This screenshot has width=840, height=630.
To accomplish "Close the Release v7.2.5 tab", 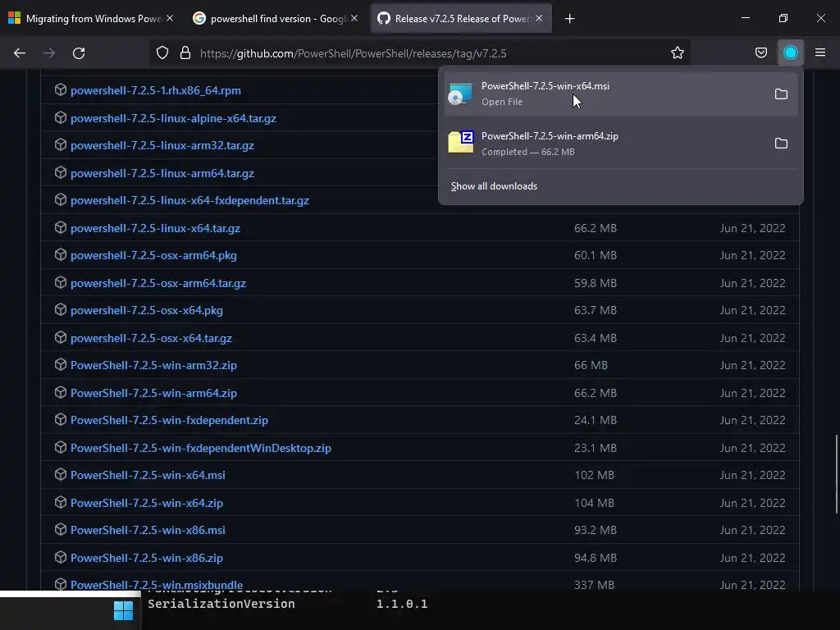I will (539, 18).
